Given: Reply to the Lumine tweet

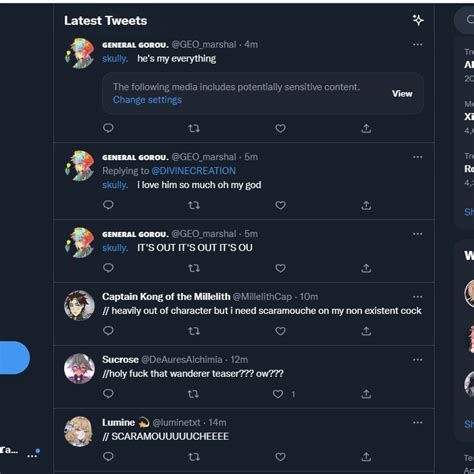Looking at the screenshot, I should pos(108,456).
